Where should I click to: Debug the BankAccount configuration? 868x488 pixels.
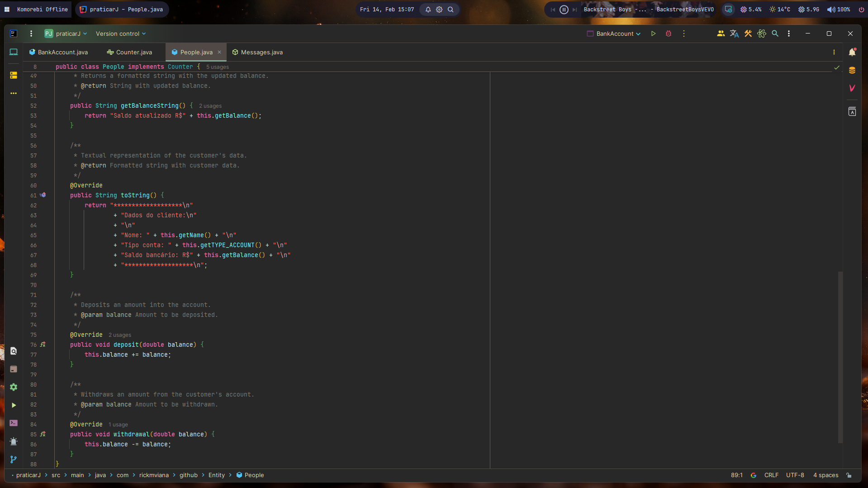[x=668, y=33]
